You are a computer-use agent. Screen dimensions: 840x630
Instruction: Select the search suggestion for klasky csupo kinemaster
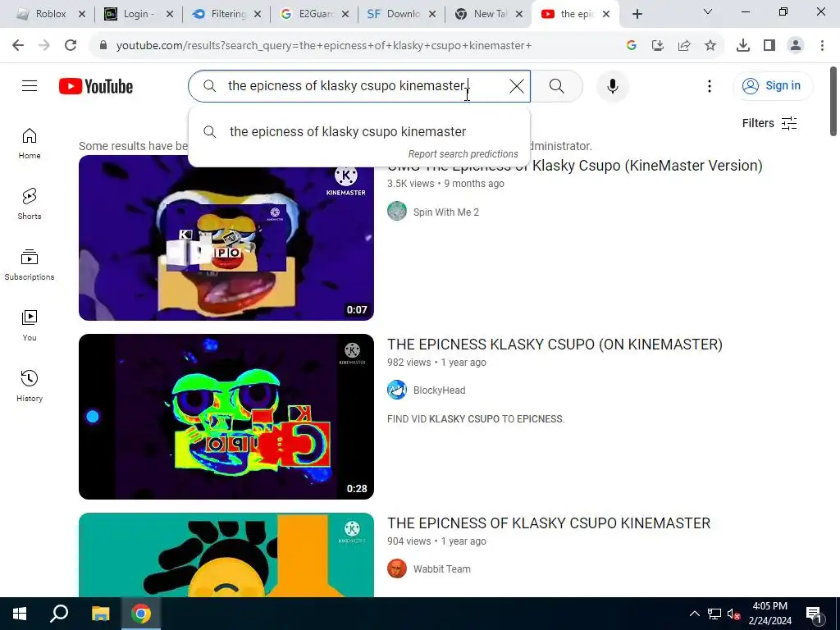coord(359,132)
